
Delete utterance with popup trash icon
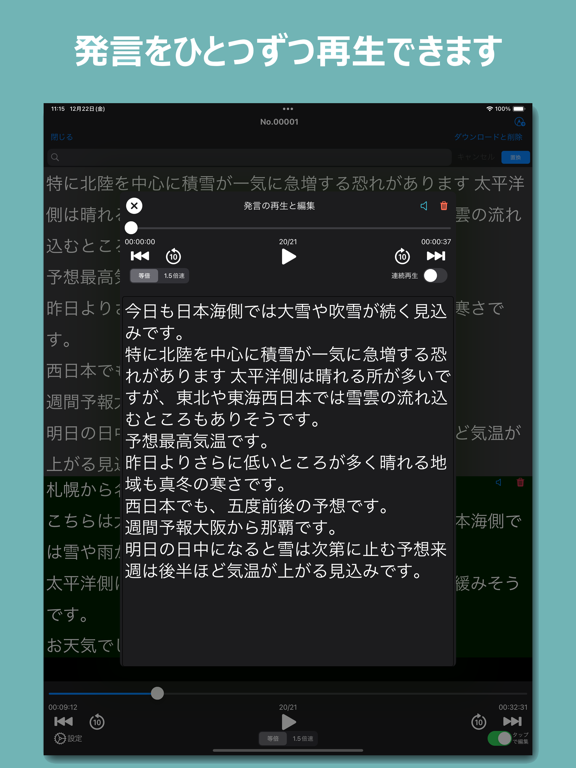coord(444,206)
